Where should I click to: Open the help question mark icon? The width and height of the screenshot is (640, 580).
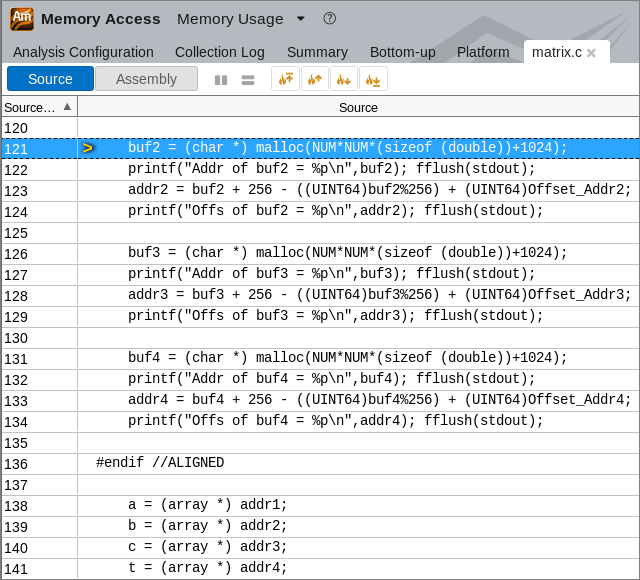tap(329, 19)
